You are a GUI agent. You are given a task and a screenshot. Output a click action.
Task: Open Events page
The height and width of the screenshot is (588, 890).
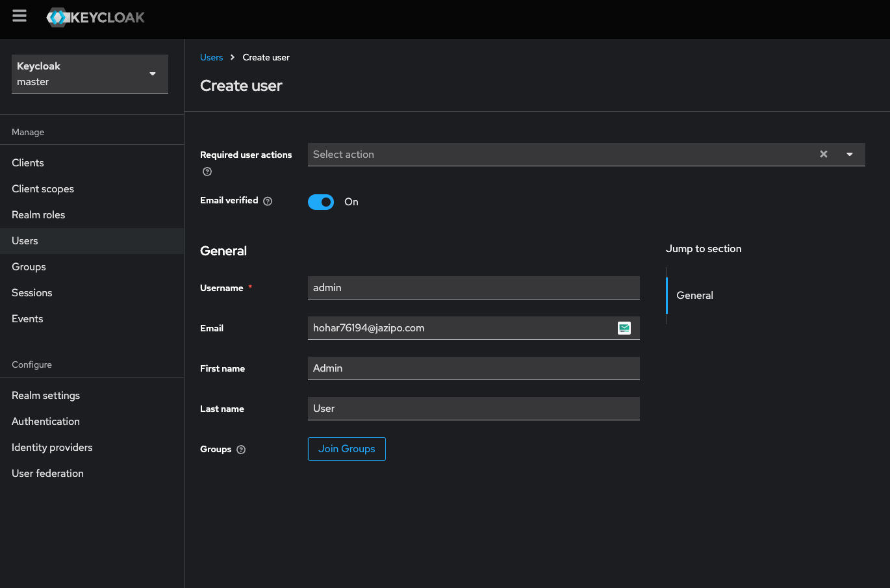[92, 319]
